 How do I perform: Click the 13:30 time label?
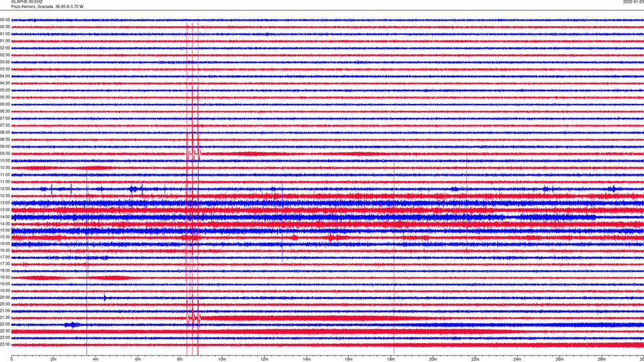coord(5,210)
